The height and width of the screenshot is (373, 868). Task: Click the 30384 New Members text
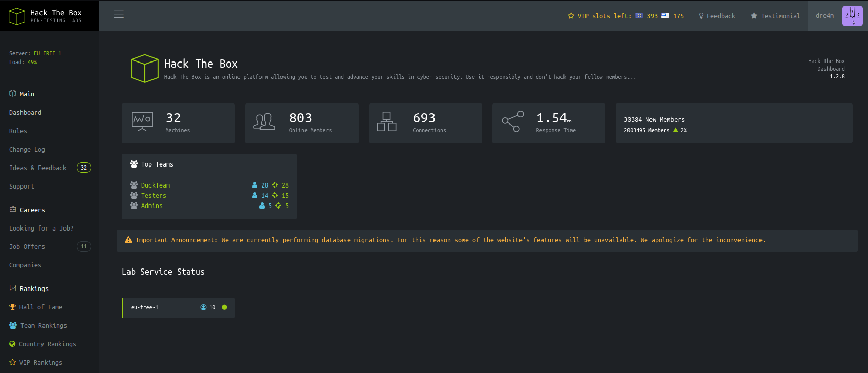point(654,119)
